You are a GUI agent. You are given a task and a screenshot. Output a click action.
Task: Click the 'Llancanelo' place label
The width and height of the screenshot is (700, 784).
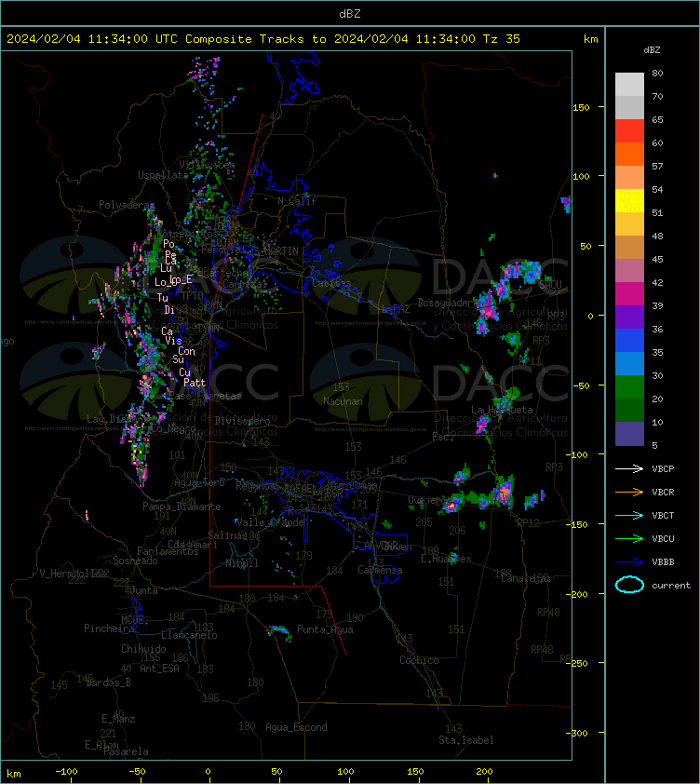(x=189, y=635)
